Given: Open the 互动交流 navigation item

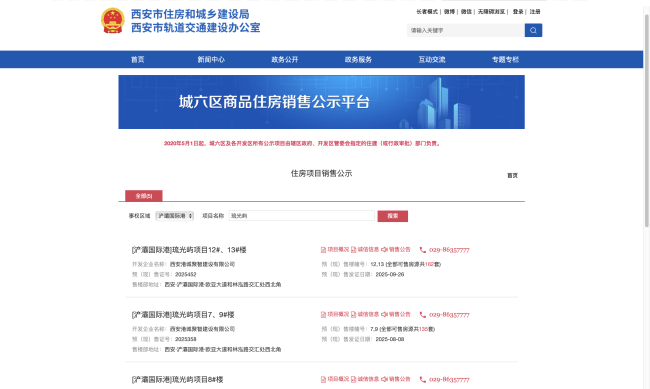Looking at the screenshot, I should click(432, 60).
